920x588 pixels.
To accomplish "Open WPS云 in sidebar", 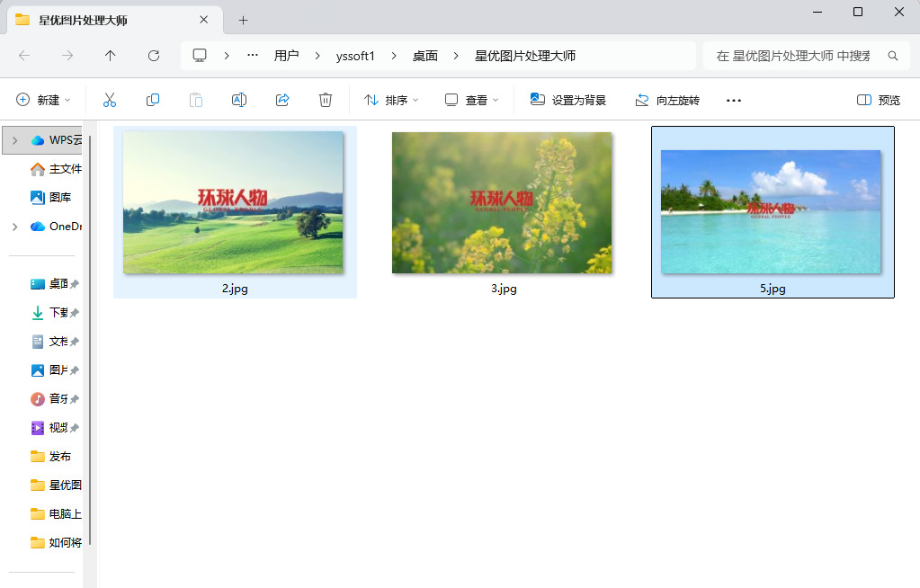I will click(x=56, y=140).
